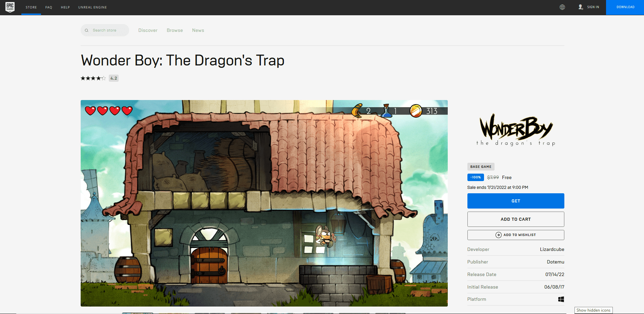Click the -100% discount badge

(476, 177)
